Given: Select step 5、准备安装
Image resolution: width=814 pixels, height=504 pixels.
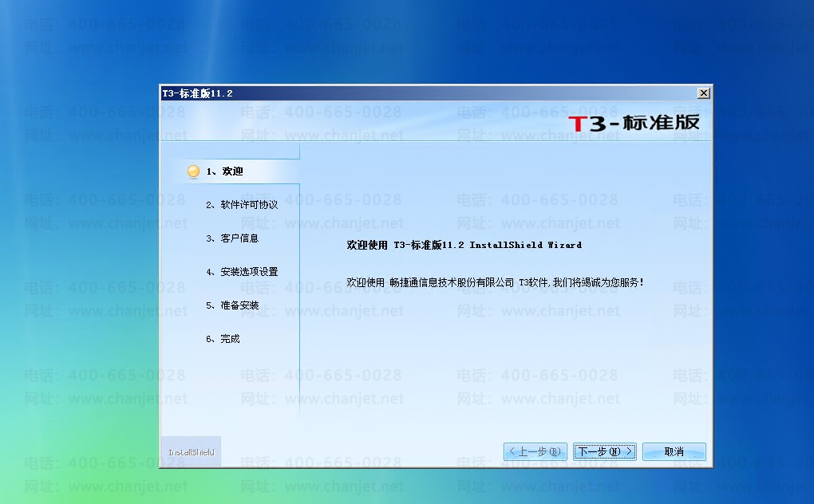Looking at the screenshot, I should 232,305.
